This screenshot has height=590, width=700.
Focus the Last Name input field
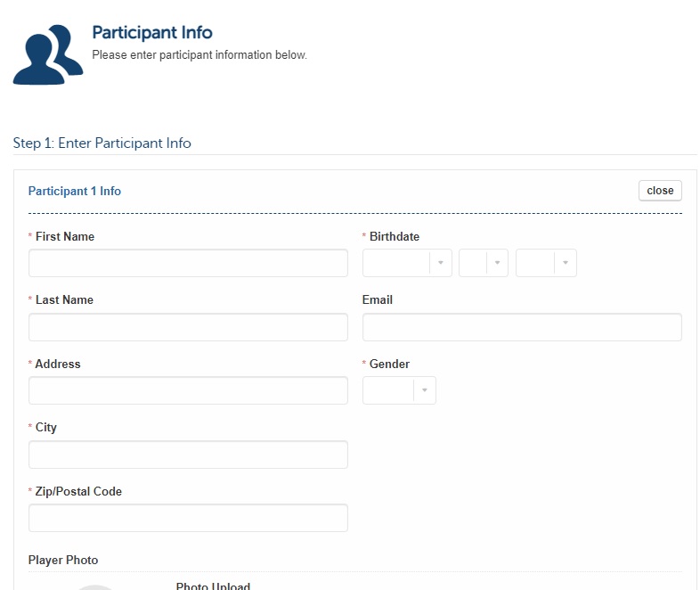pos(188,327)
